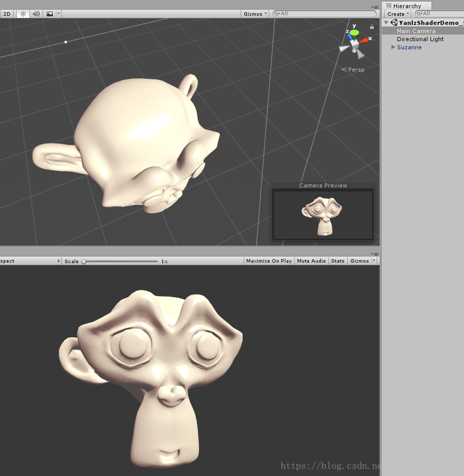Image resolution: width=464 pixels, height=476 pixels.
Task: Select Directional Light in Hierarchy
Action: [423, 39]
